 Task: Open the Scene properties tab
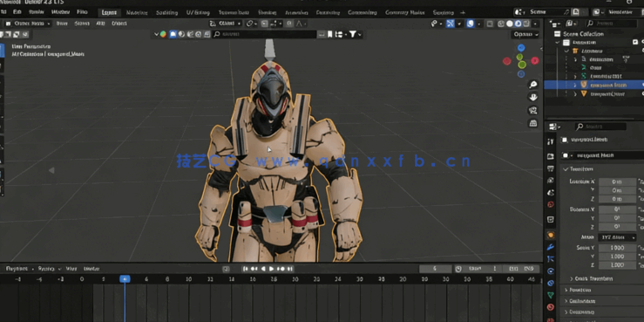click(551, 192)
